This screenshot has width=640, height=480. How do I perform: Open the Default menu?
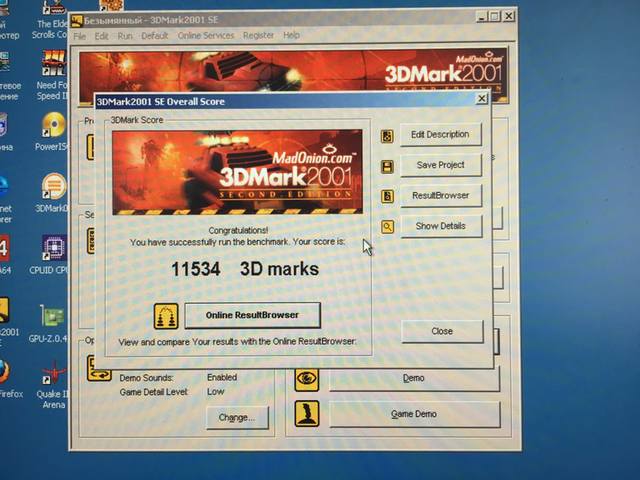(154, 36)
